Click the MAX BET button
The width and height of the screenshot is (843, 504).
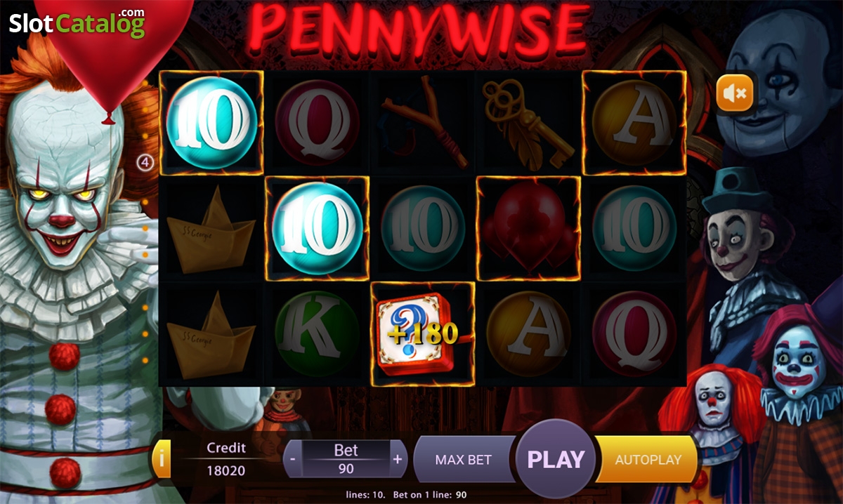coord(464,460)
